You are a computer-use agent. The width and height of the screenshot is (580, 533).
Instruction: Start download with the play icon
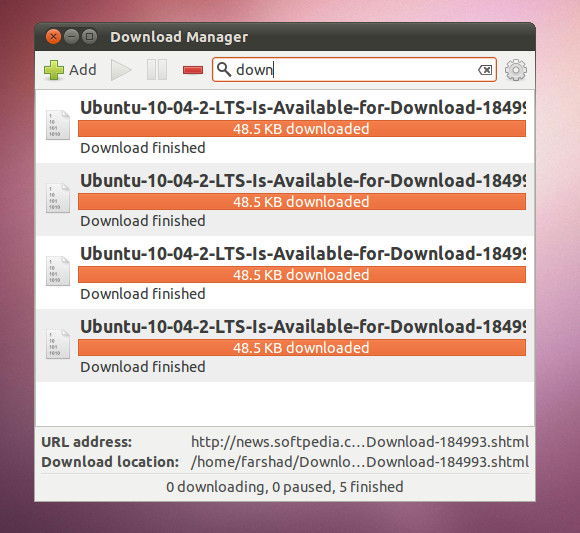(121, 70)
